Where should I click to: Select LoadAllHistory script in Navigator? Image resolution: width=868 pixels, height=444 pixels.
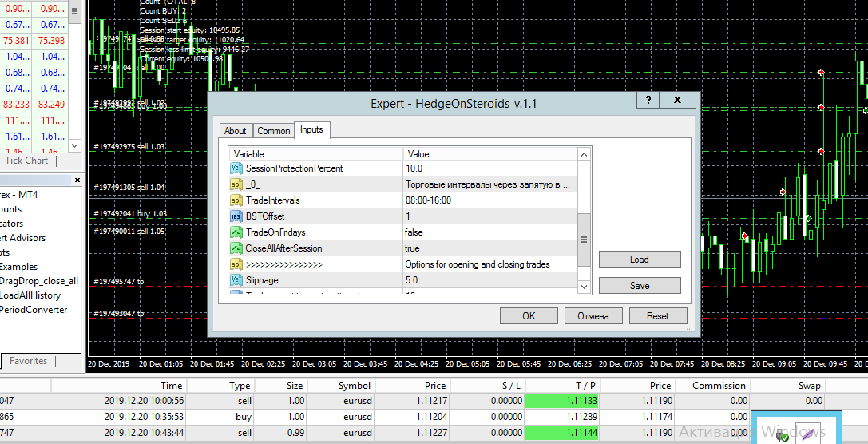30,295
